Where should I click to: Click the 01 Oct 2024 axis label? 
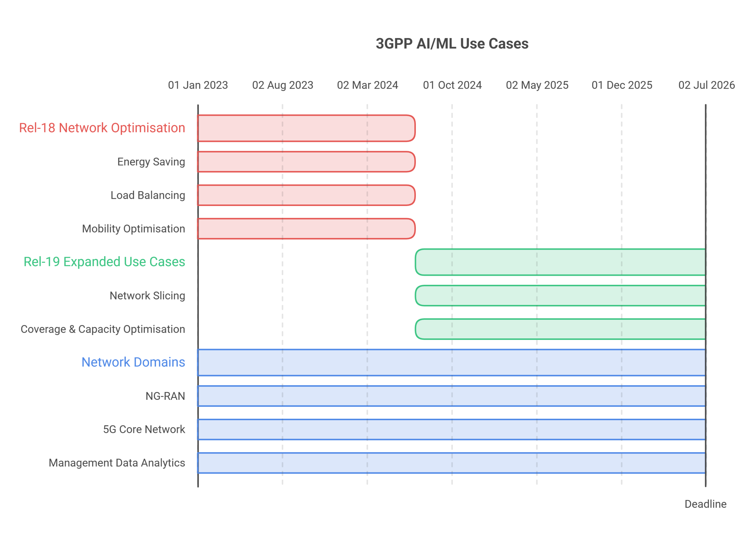pos(452,85)
